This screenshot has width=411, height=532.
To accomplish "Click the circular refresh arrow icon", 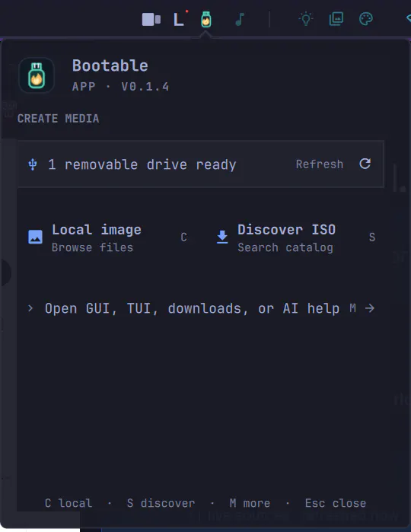I will (x=365, y=164).
